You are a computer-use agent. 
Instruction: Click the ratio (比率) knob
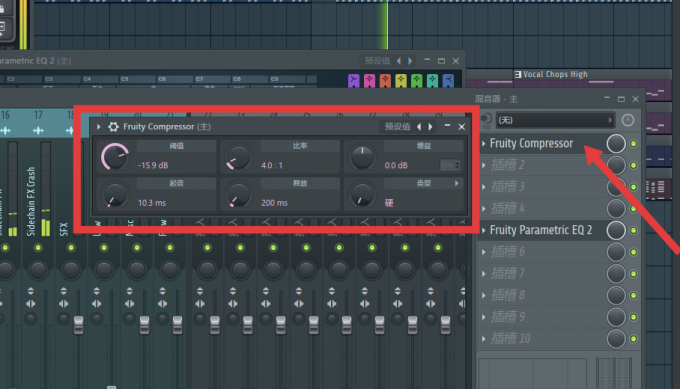tap(238, 157)
